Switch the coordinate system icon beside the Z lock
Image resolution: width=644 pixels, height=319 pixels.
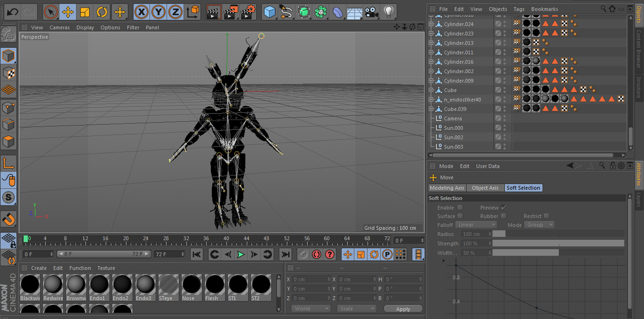coord(193,12)
